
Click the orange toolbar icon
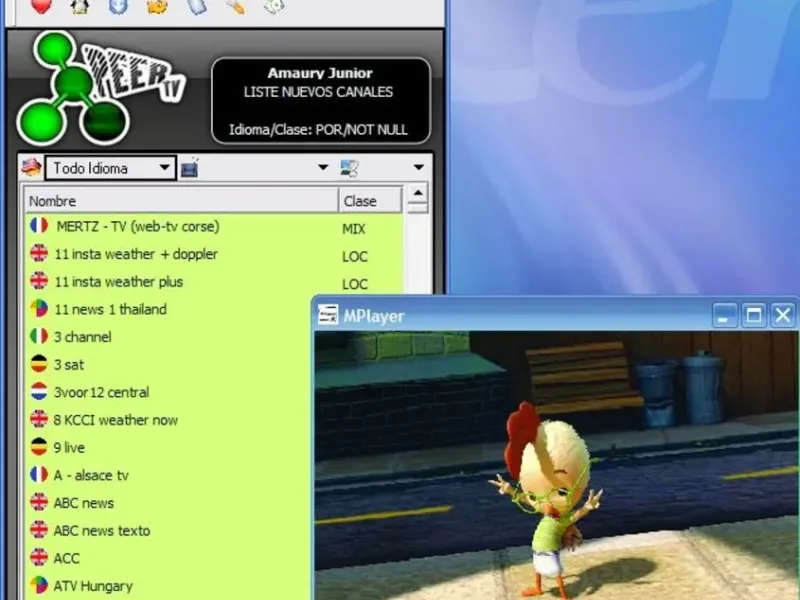click(x=157, y=6)
